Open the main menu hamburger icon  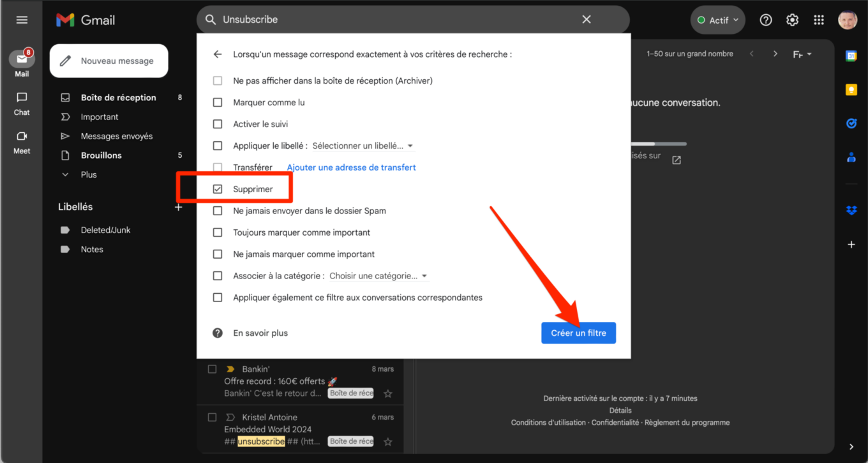pyautogui.click(x=22, y=20)
